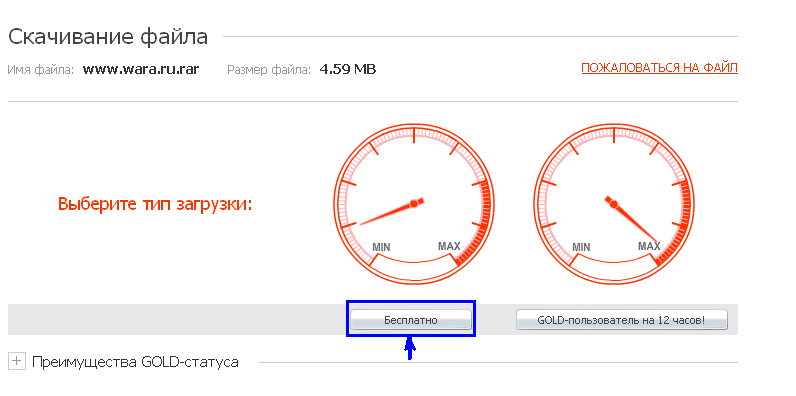
Task: Click MIN label on right gauge
Action: coord(581,247)
